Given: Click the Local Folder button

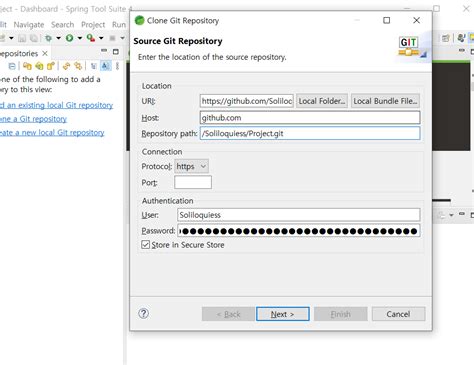Looking at the screenshot, I should (x=322, y=101).
